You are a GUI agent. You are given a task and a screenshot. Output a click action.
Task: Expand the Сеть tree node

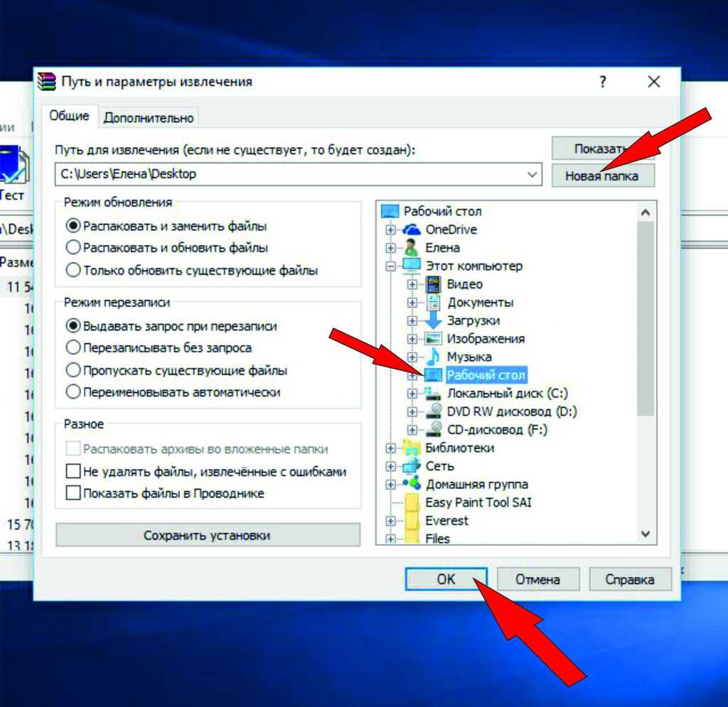coord(390,466)
